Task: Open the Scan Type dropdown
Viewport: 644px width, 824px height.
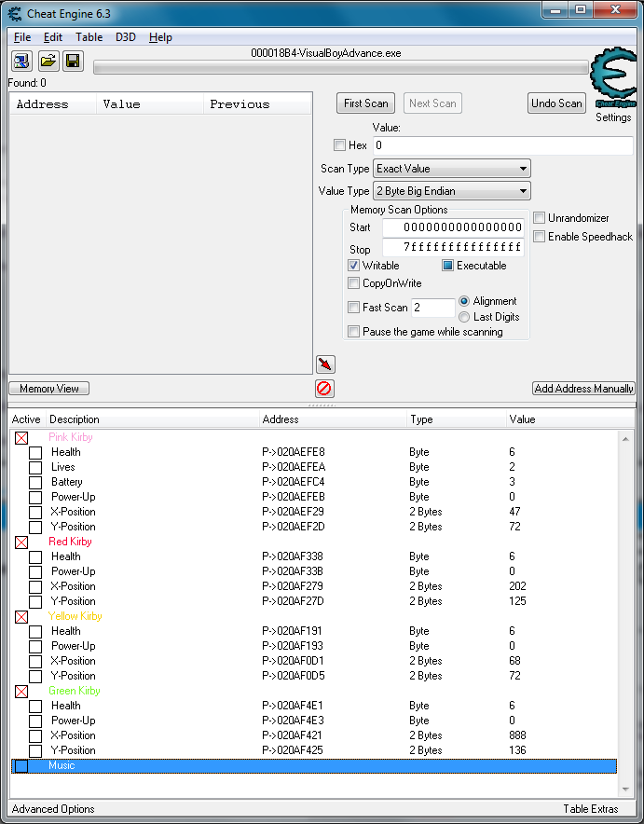Action: pos(452,169)
